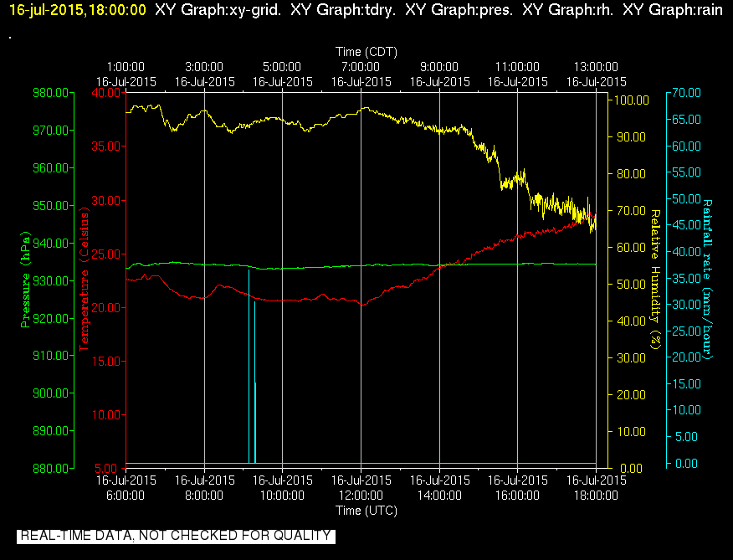Click the 16:00:00 UTC bottom tick label
733x560 pixels.
(x=517, y=496)
